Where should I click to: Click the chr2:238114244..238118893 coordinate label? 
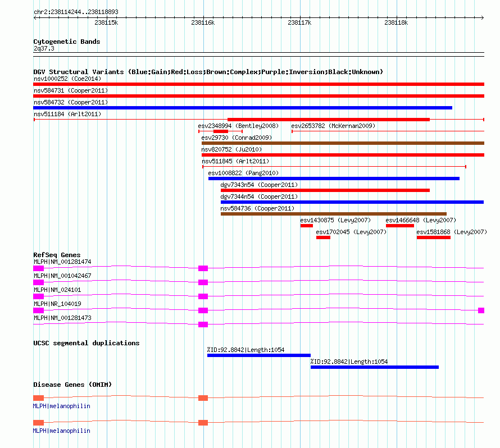point(76,12)
